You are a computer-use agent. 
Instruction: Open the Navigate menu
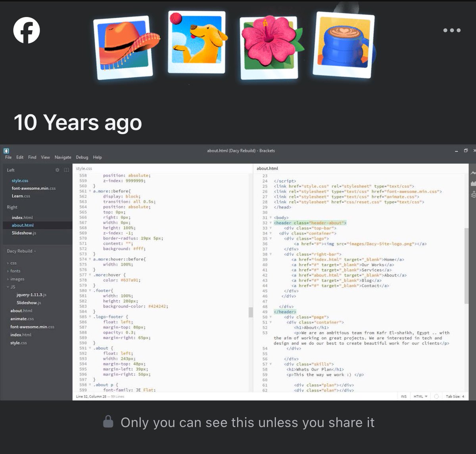pyautogui.click(x=63, y=157)
